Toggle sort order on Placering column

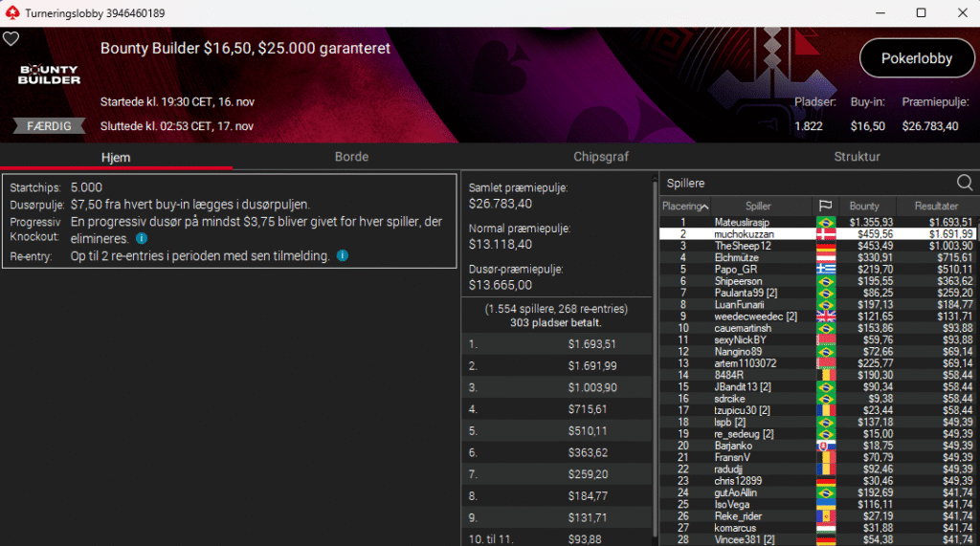[x=685, y=206]
